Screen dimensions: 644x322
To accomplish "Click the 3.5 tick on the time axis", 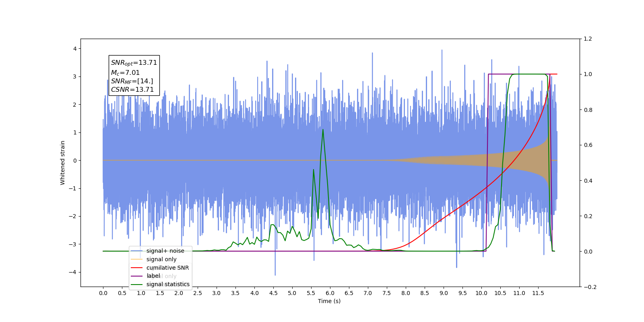I will [235, 293].
